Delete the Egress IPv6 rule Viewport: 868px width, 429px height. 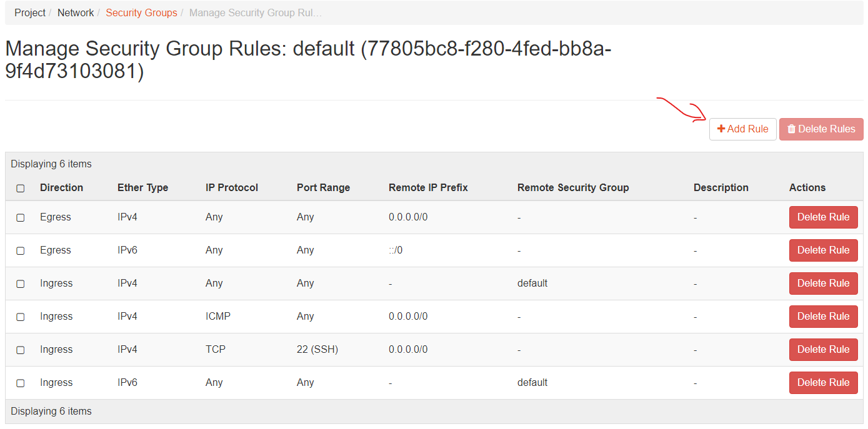(x=823, y=250)
